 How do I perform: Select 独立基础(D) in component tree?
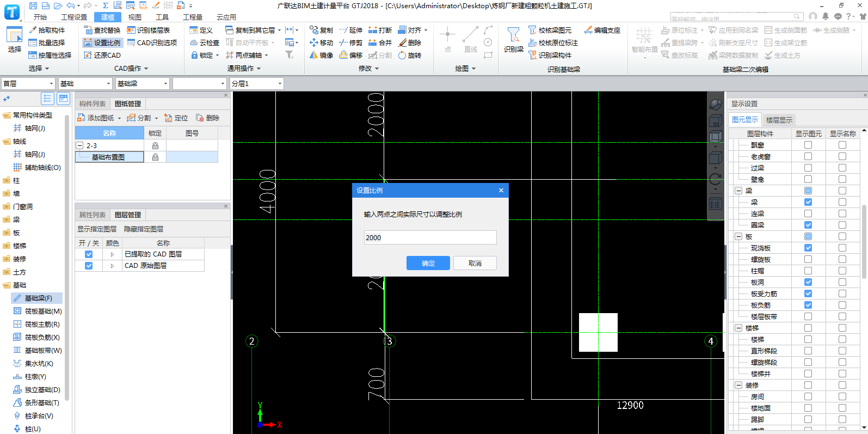pos(37,389)
